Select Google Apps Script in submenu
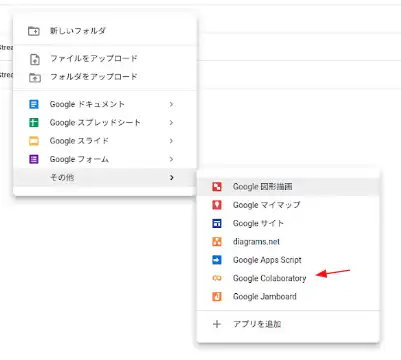This screenshot has width=401, height=360. click(x=288, y=260)
